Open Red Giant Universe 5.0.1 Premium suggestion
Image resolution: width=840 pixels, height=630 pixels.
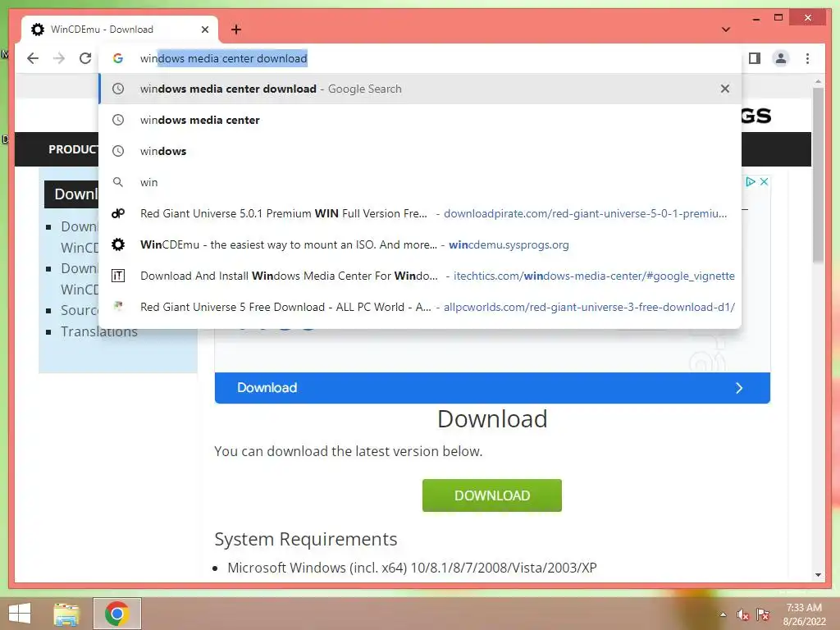[x=420, y=213]
